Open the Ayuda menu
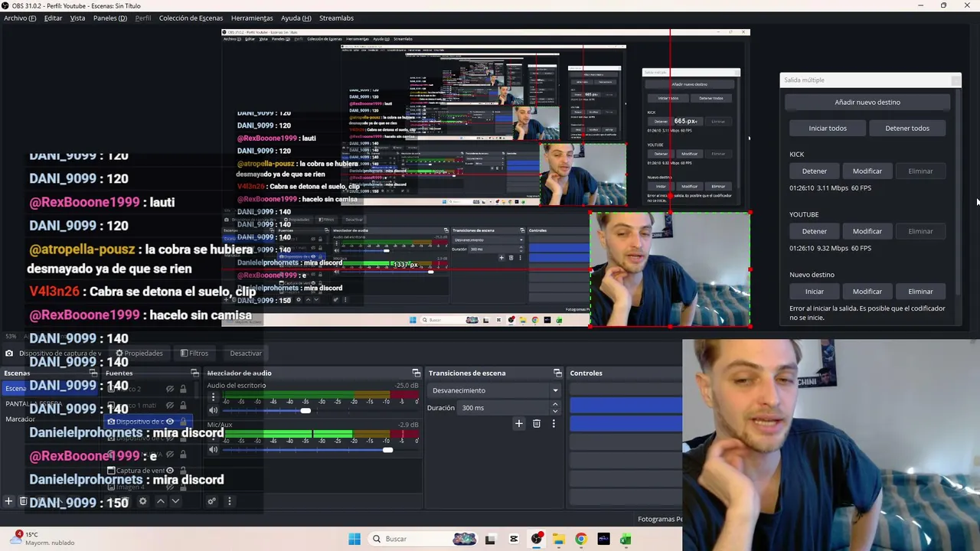 point(296,18)
